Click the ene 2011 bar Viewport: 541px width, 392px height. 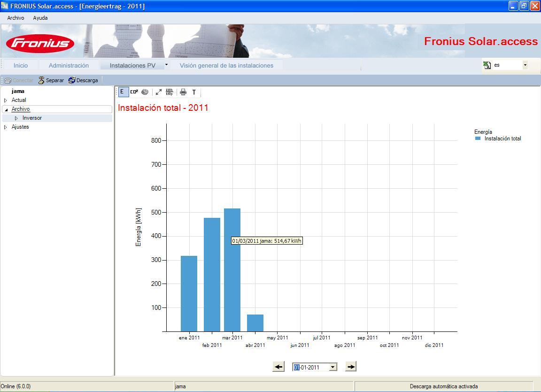tap(189, 294)
